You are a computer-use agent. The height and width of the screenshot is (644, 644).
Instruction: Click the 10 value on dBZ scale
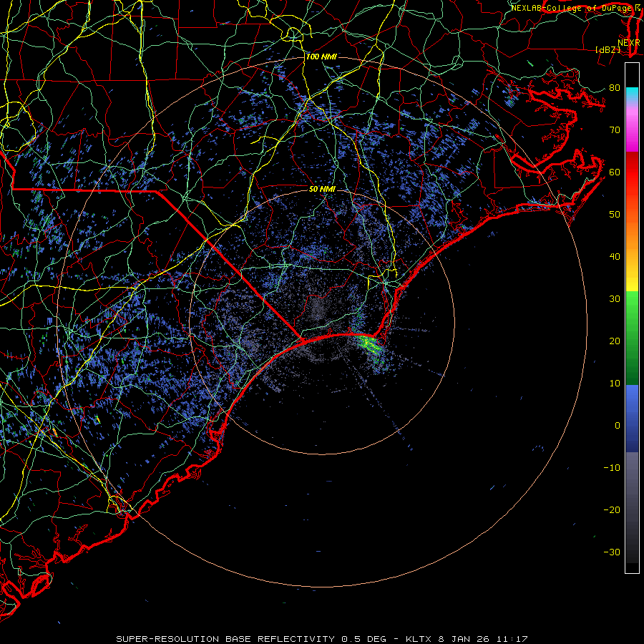pyautogui.click(x=615, y=384)
